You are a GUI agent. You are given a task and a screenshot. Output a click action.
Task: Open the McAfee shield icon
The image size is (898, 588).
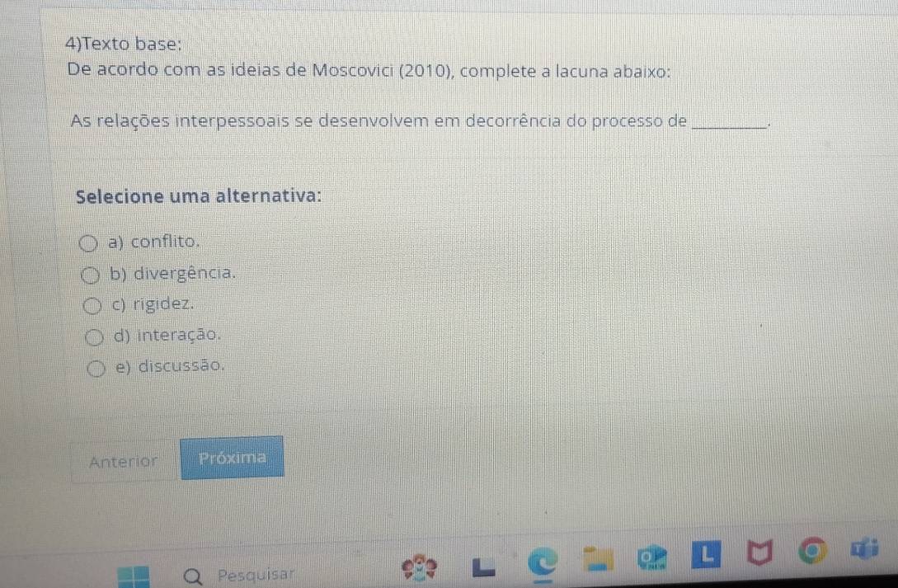tap(760, 552)
